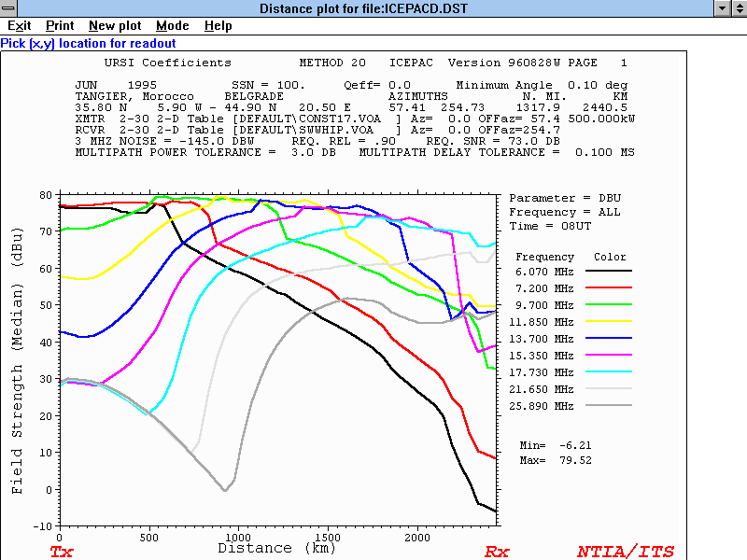Click the red 7.200 MHz legend line
Viewport: 747px width, 560px height.
(608, 287)
